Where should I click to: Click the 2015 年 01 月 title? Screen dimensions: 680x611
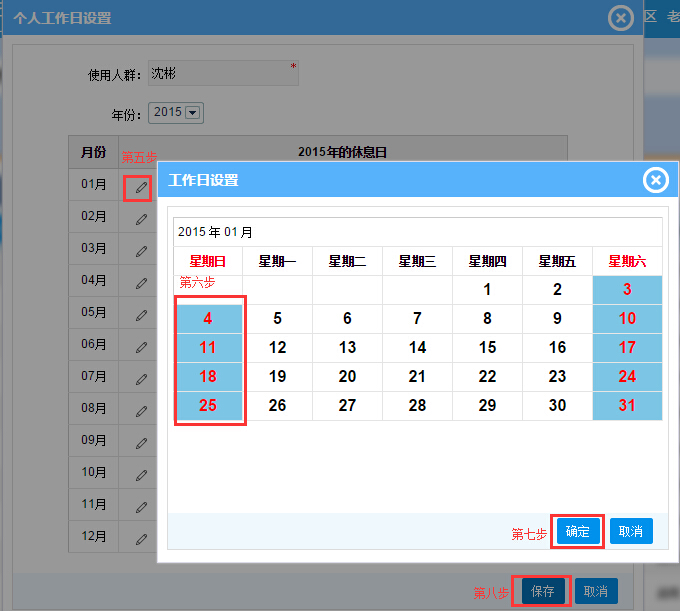coord(215,232)
